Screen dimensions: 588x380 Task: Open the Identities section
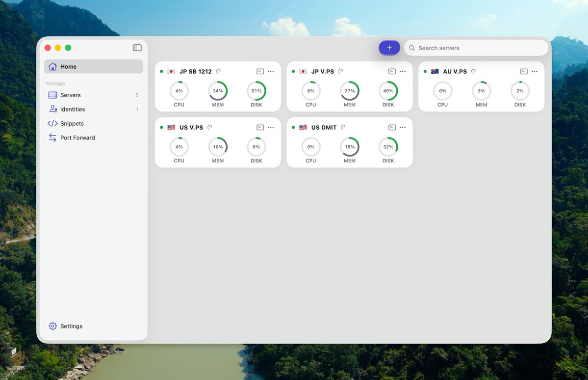coord(93,109)
